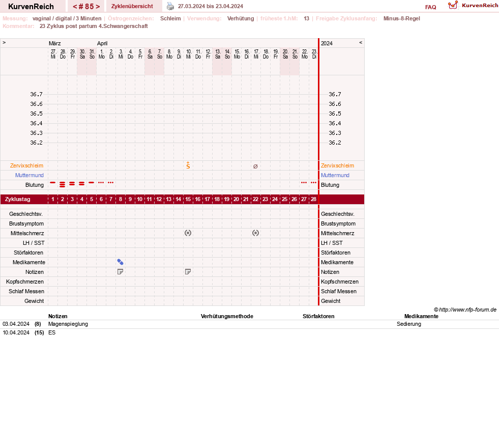Click the Sedierung medication entry
499x448 pixels.
[x=409, y=324]
